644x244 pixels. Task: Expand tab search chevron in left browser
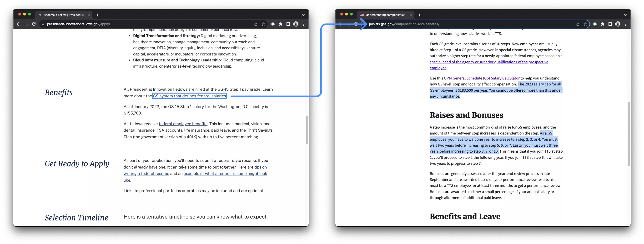click(303, 15)
